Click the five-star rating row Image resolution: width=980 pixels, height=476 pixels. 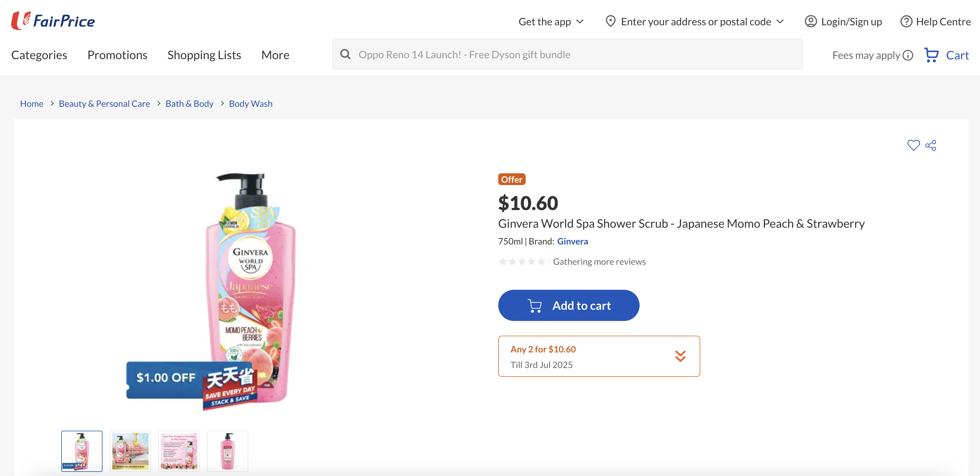(x=522, y=262)
